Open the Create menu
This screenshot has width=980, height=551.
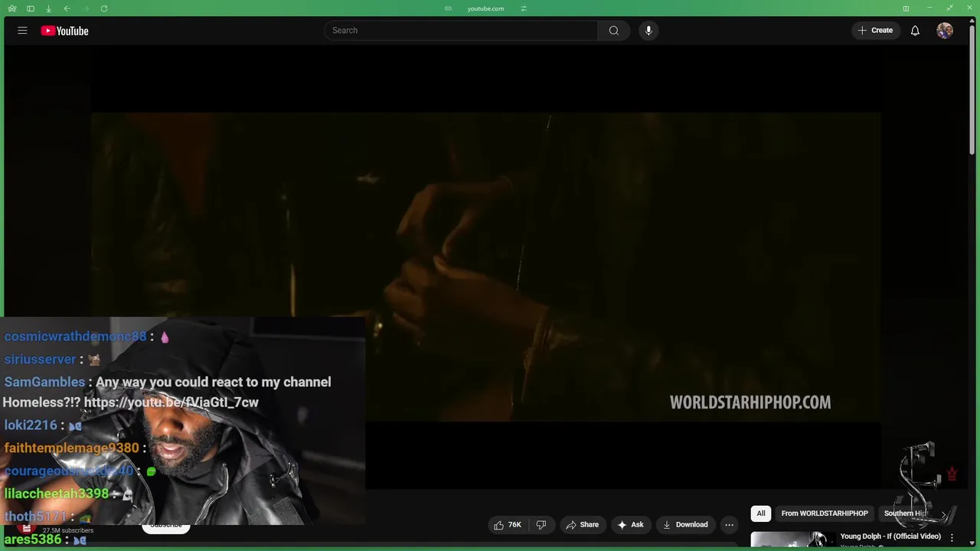tap(875, 31)
